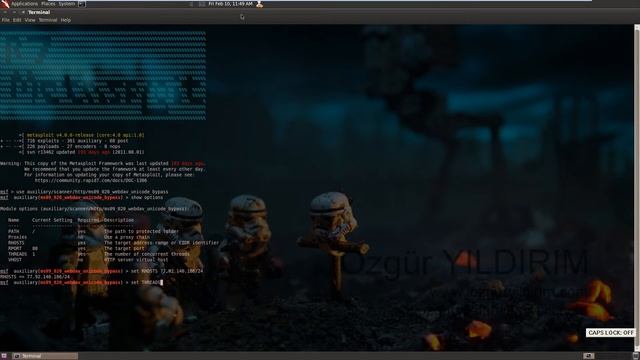Viewport: 640px width, 360px height.
Task: Click the network indicator icon left of the clock
Action: [x=202, y=4]
